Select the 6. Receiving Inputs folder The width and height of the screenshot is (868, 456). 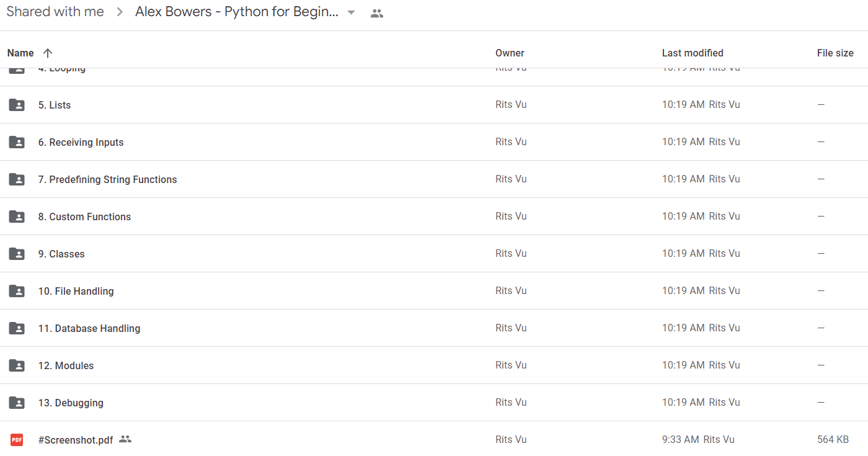pos(434,142)
